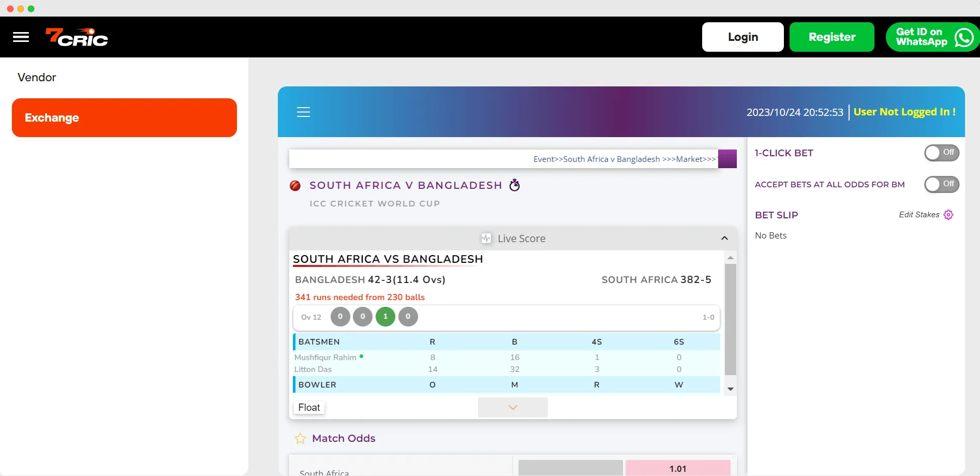
Task: Click Litton Das batsman row
Action: click(x=507, y=369)
